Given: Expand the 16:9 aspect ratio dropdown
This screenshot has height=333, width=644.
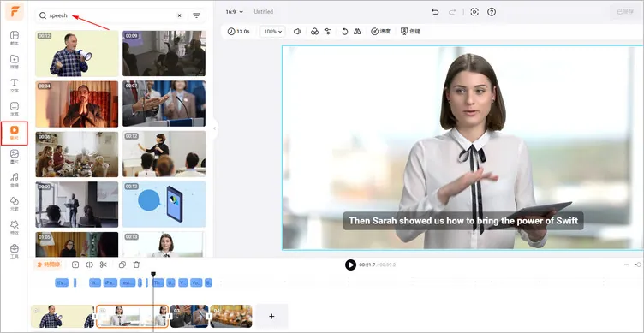Looking at the screenshot, I should 234,12.
